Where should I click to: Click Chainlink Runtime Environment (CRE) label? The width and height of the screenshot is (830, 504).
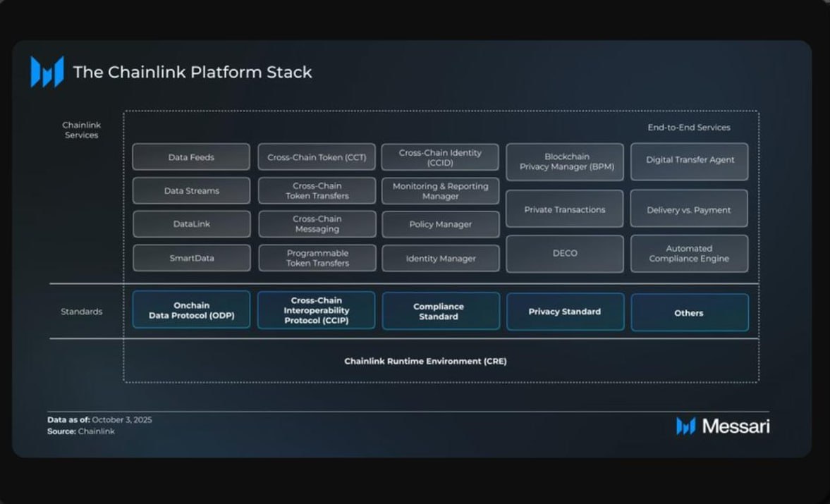click(425, 361)
